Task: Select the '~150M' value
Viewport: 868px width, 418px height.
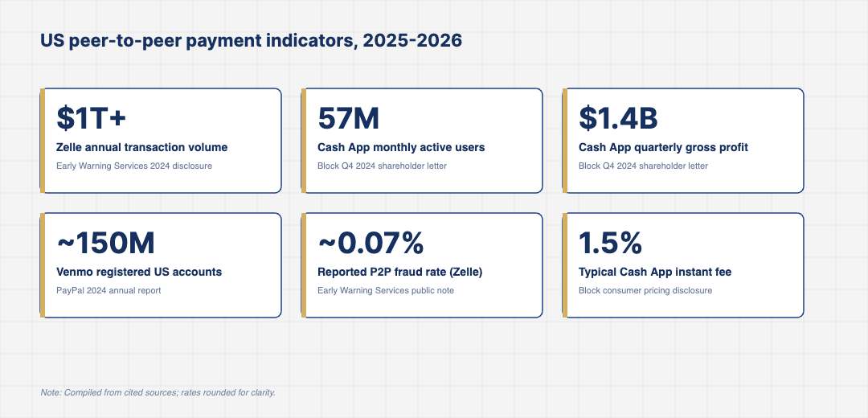Action: click(106, 243)
